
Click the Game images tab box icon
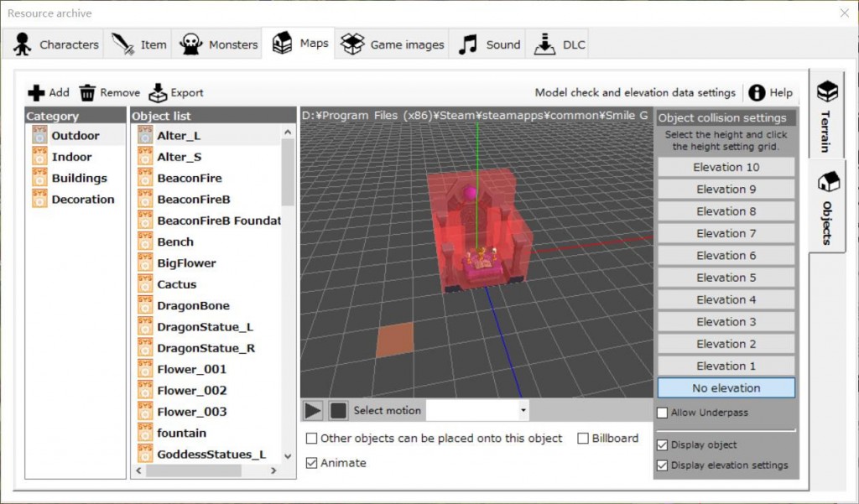352,44
